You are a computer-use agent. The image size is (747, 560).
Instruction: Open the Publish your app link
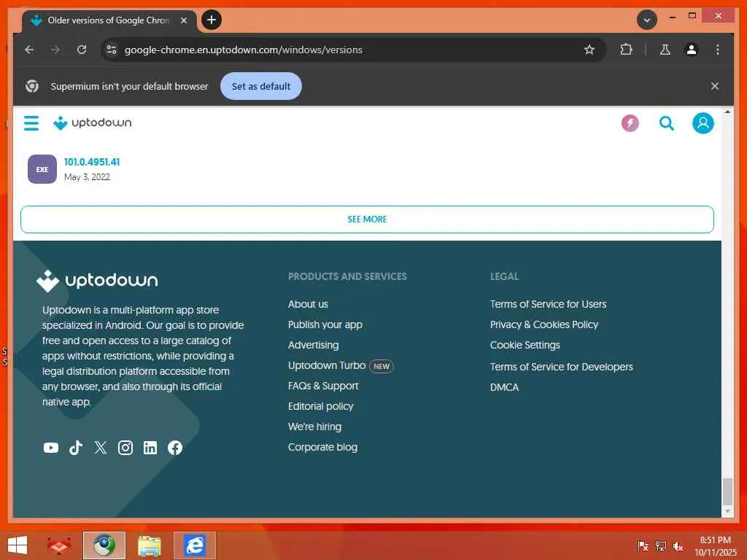(x=325, y=324)
